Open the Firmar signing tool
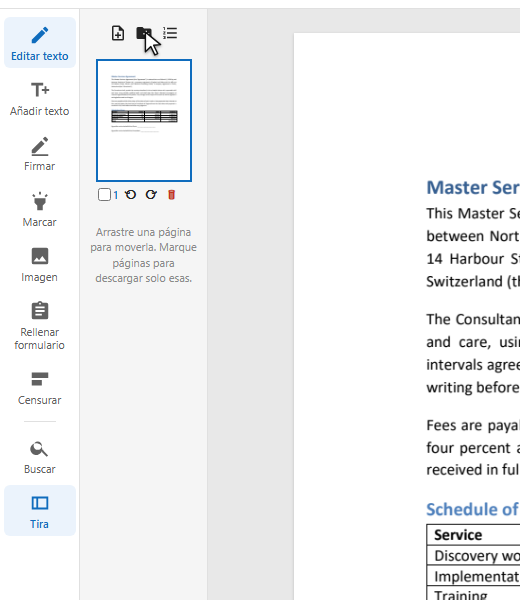Image resolution: width=520 pixels, height=600 pixels. pos(40,153)
